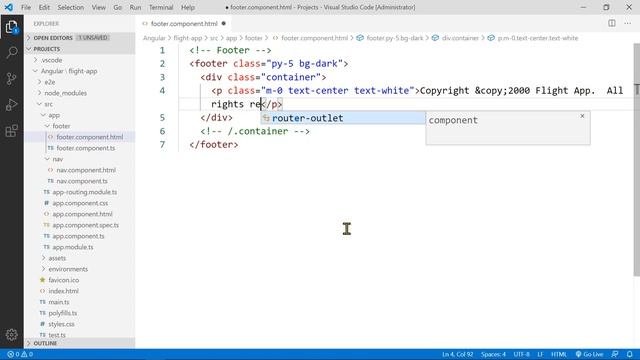The image size is (640, 360).
Task: Collapse the app folder
Action: (80, 115)
